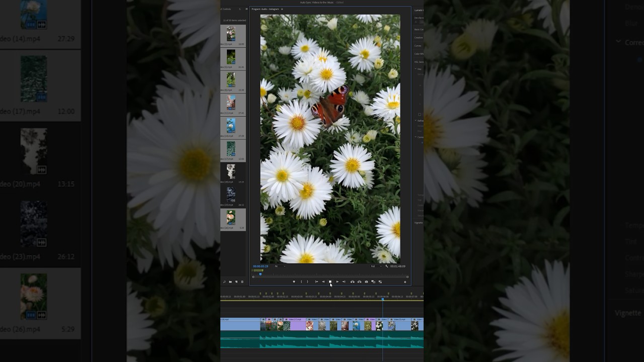Click the current timecode 00:00:05:29
Viewport: 644px width, 362px height.
261,266
